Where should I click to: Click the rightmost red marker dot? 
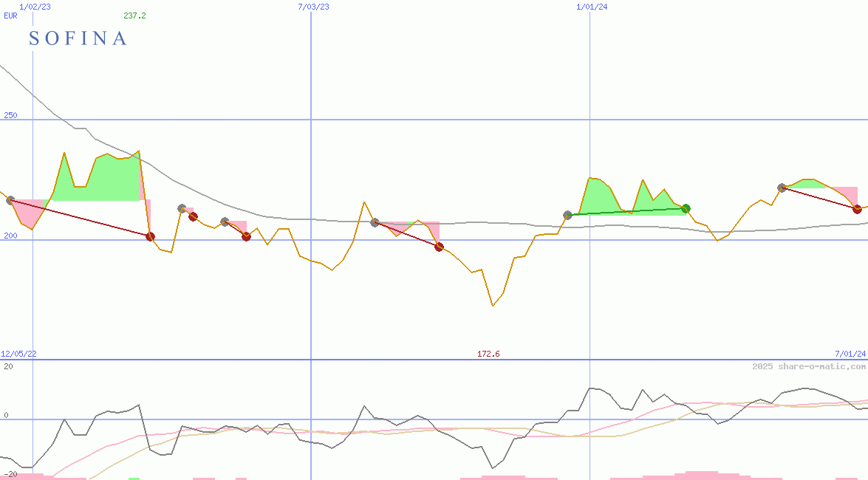[857, 209]
